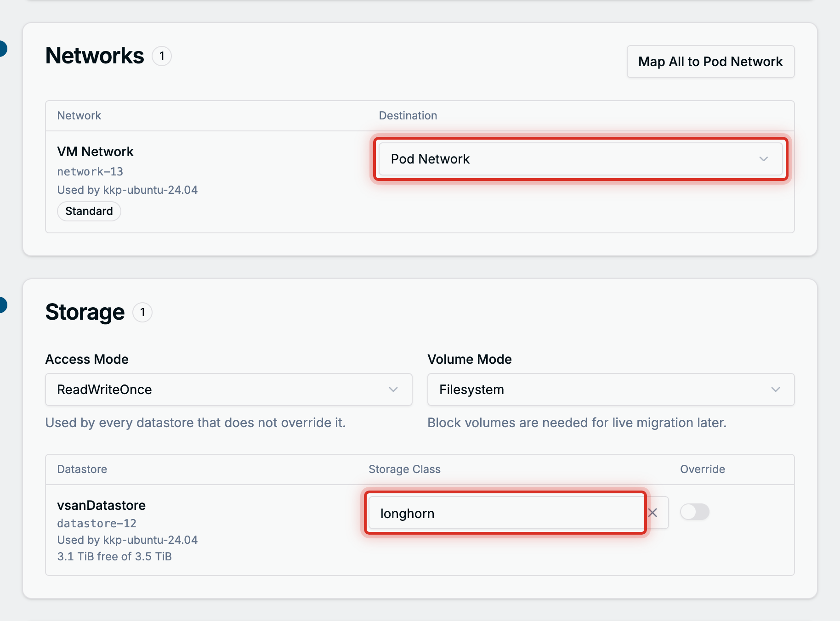
Task: Click the Networks section heading
Action: [x=95, y=56]
